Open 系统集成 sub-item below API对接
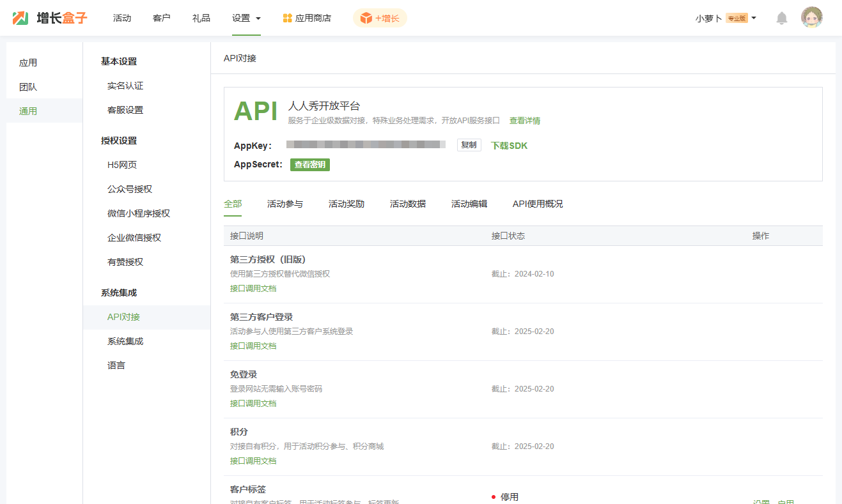The width and height of the screenshot is (842, 504). (125, 341)
